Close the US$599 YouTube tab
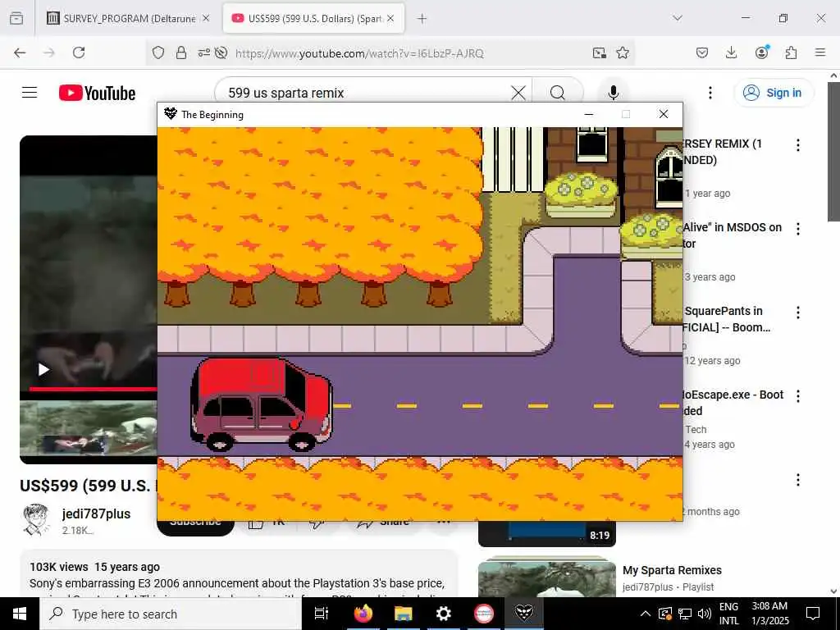This screenshot has height=630, width=840. (390, 18)
